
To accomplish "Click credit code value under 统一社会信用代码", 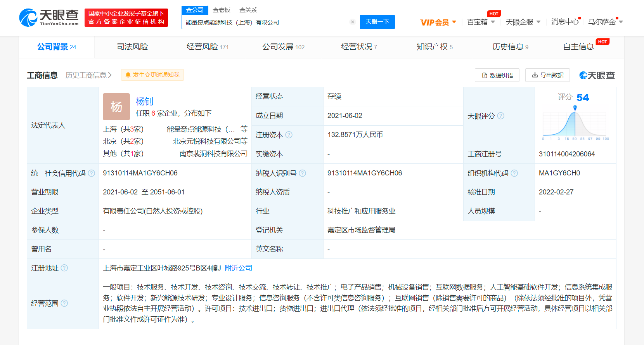I will 140,173.
